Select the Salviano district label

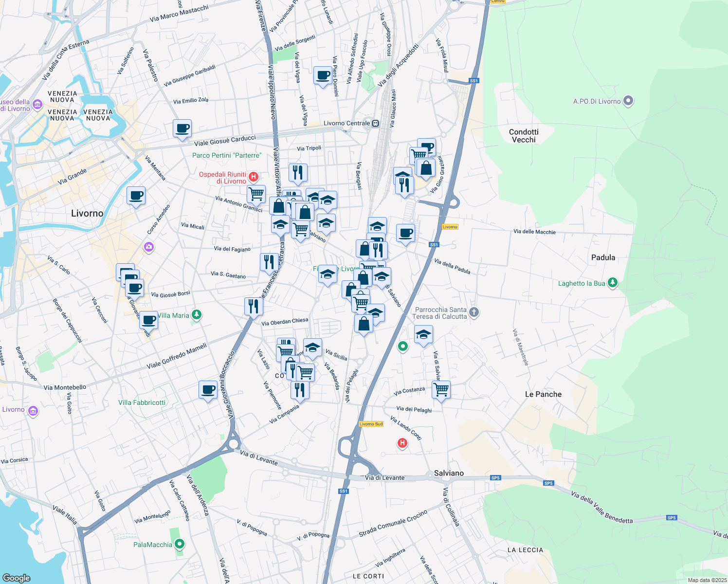[x=449, y=473]
